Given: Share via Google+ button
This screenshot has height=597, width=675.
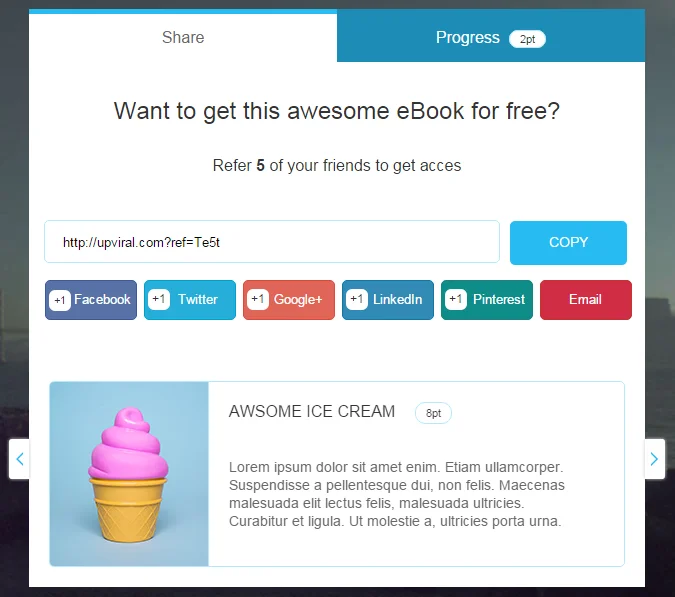Looking at the screenshot, I should pyautogui.click(x=289, y=300).
